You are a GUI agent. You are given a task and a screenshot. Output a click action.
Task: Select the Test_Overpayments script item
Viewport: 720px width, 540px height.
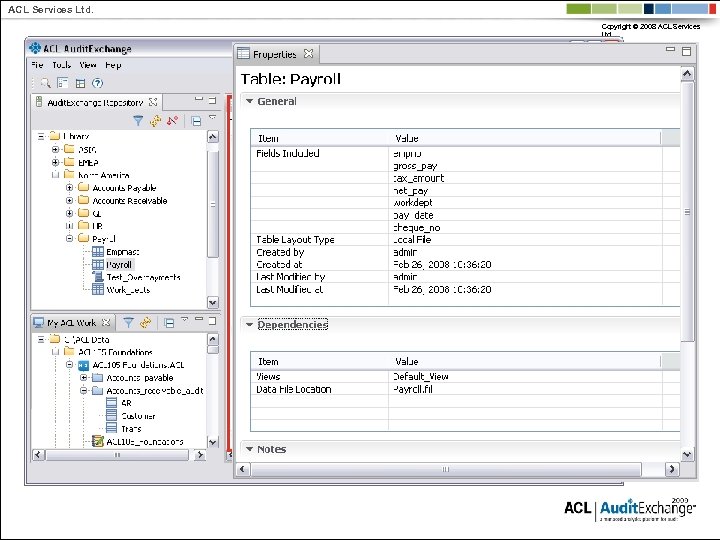point(143,277)
